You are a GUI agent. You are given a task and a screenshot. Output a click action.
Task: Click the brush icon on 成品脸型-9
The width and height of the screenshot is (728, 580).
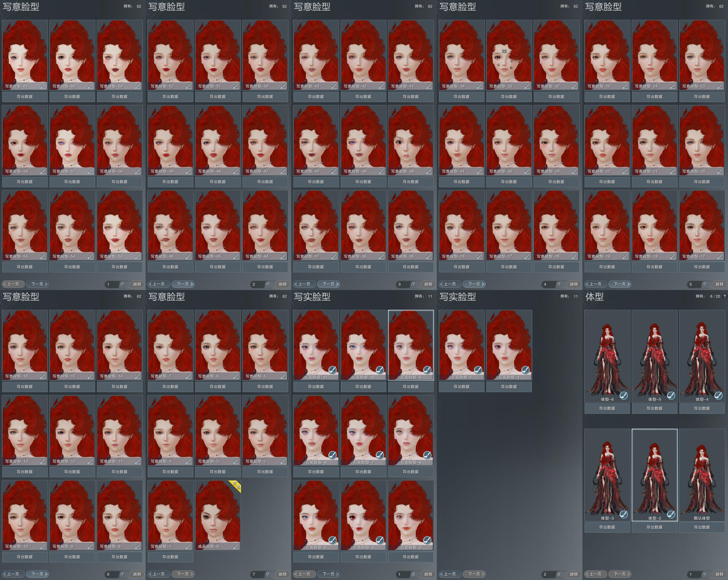point(236,546)
